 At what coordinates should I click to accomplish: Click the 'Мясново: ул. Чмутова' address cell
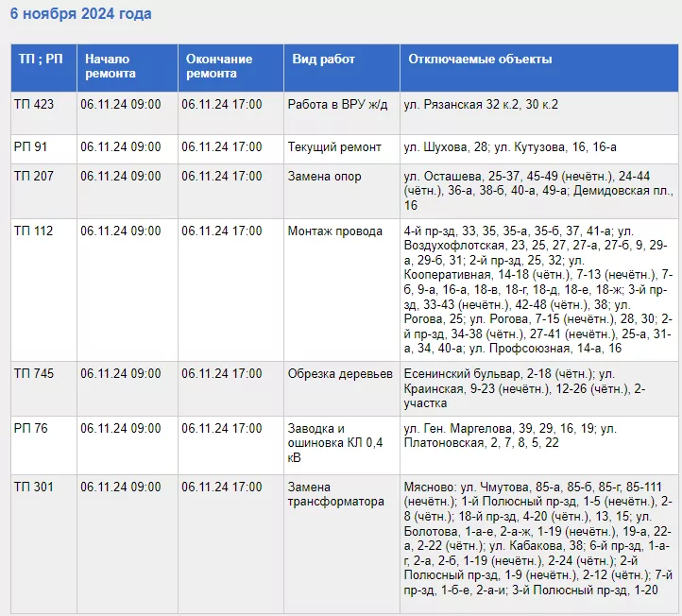[x=539, y=544]
